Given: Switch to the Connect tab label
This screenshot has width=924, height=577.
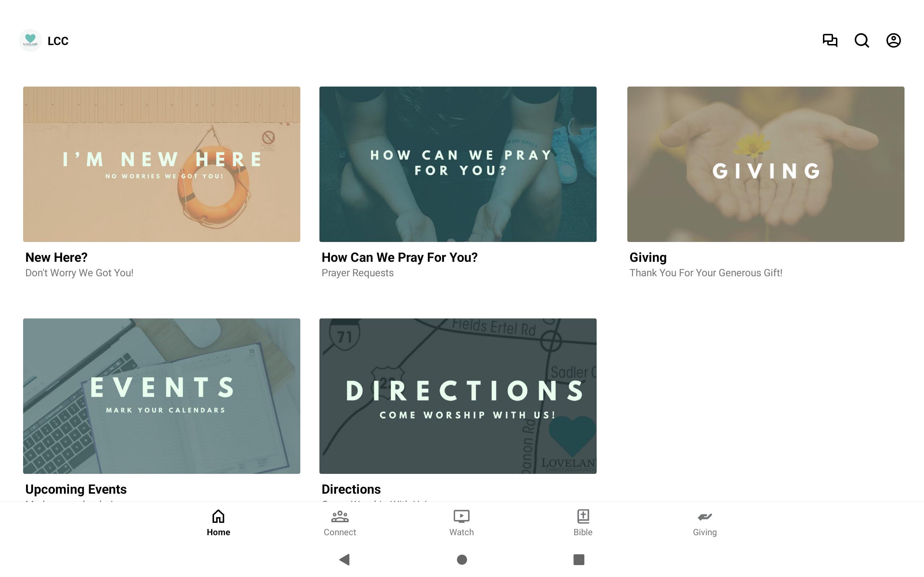Looking at the screenshot, I should click(339, 532).
